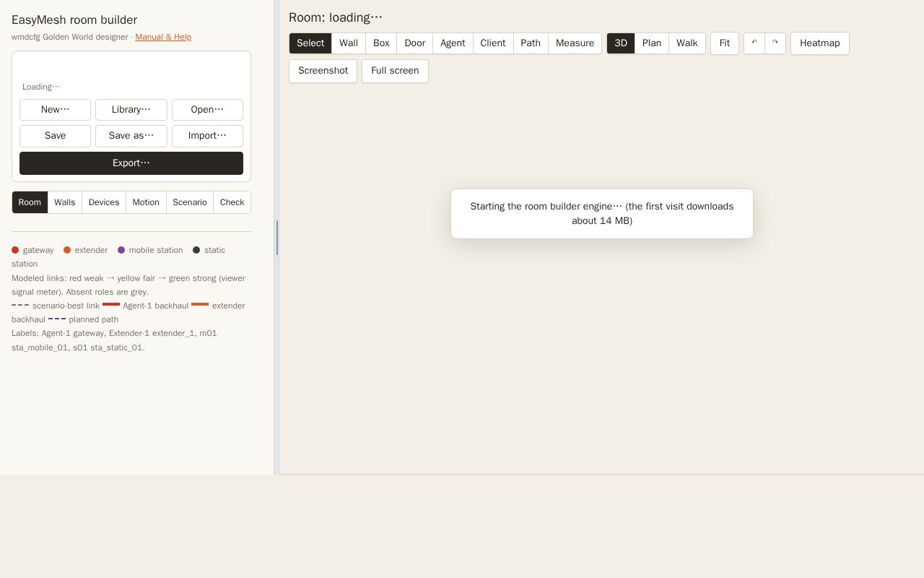
Task: Click the 'mobile station' legend label
Action: click(x=156, y=250)
